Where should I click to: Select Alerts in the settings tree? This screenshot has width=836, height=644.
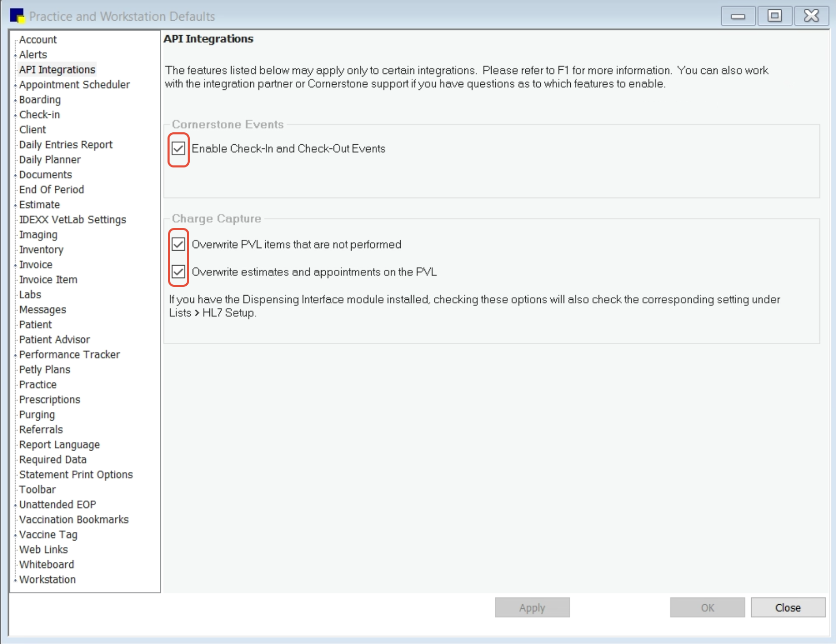(33, 55)
